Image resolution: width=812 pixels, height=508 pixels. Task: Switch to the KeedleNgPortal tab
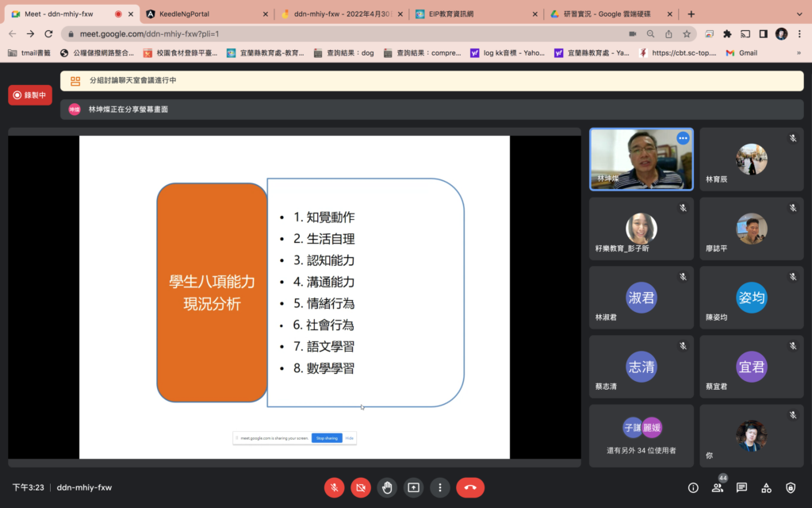pos(207,14)
